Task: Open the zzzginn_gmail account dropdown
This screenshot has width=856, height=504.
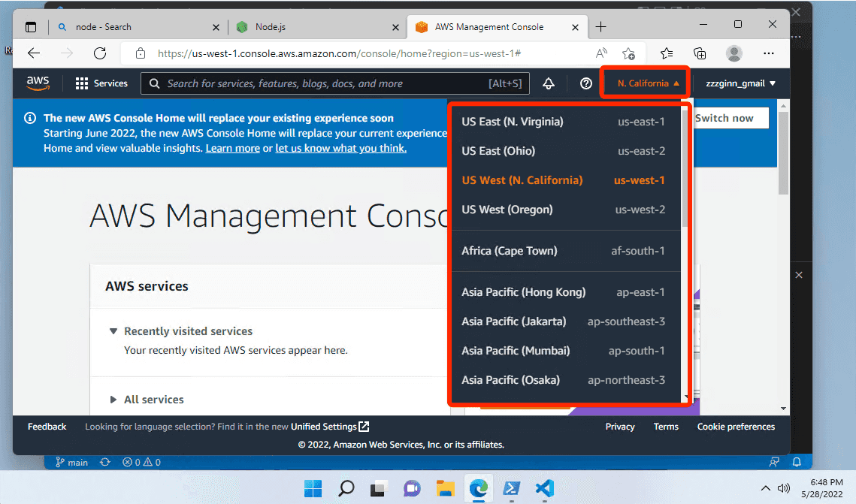Action: tap(740, 83)
